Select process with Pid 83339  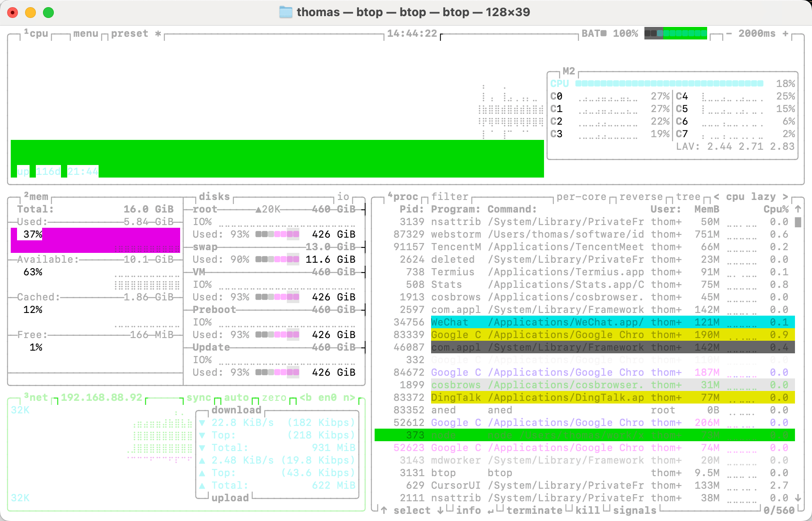(x=585, y=335)
